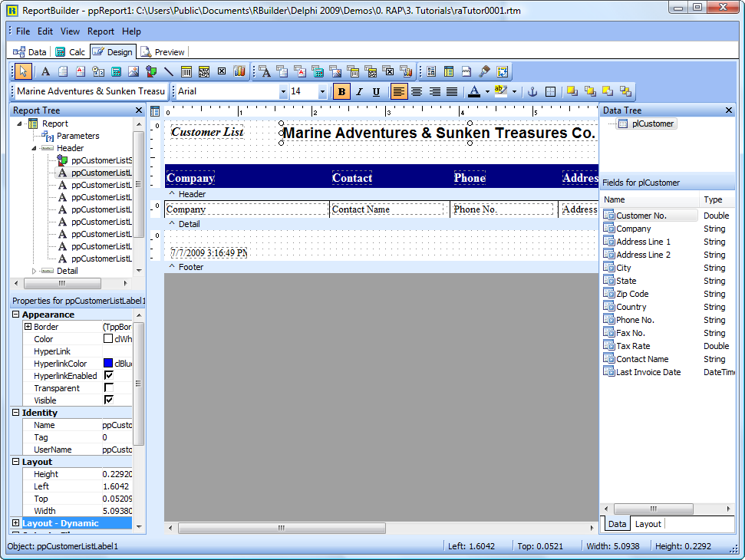745x560 pixels.
Task: Choose the Memo component tool
Action: pyautogui.click(x=63, y=71)
